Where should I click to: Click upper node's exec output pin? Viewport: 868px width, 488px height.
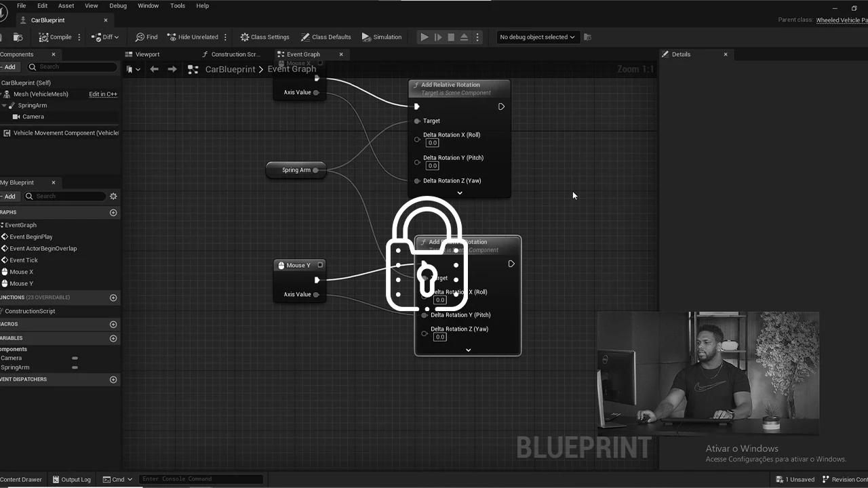click(501, 106)
